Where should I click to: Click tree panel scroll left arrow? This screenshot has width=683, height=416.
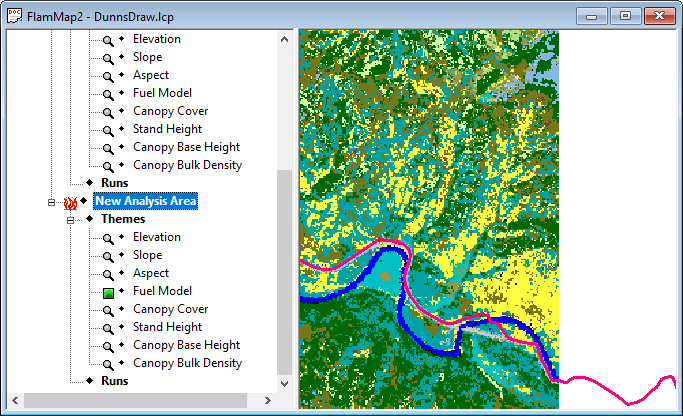[15, 400]
